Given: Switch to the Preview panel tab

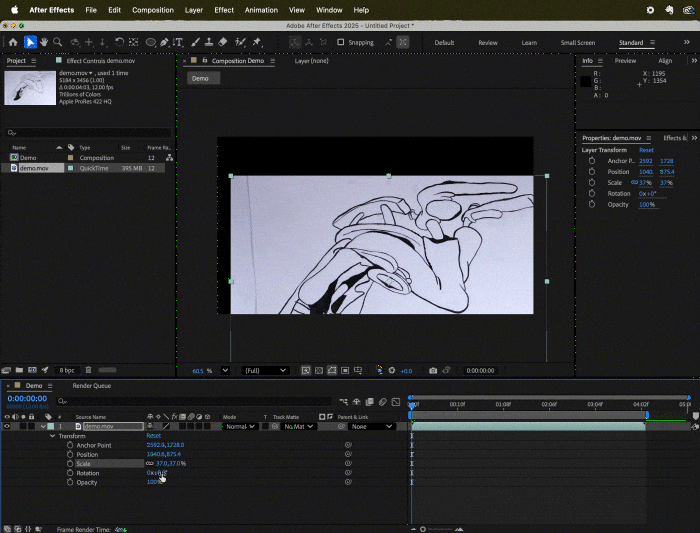Looking at the screenshot, I should pos(625,61).
